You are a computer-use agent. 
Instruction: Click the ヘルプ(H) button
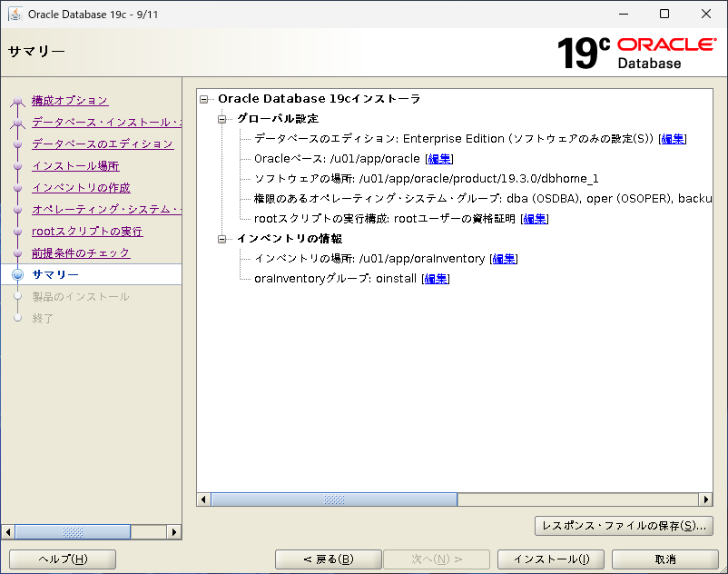click(63, 559)
